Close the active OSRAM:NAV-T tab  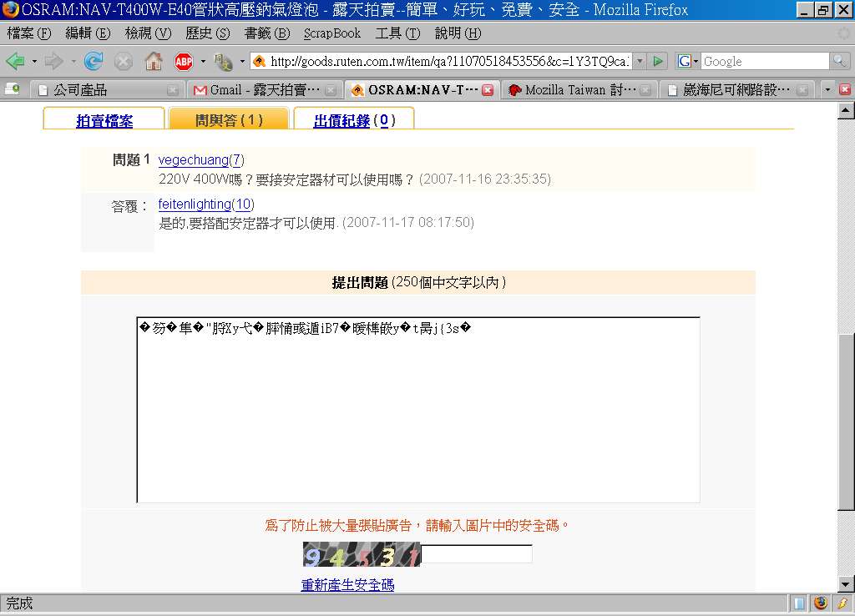coord(488,90)
